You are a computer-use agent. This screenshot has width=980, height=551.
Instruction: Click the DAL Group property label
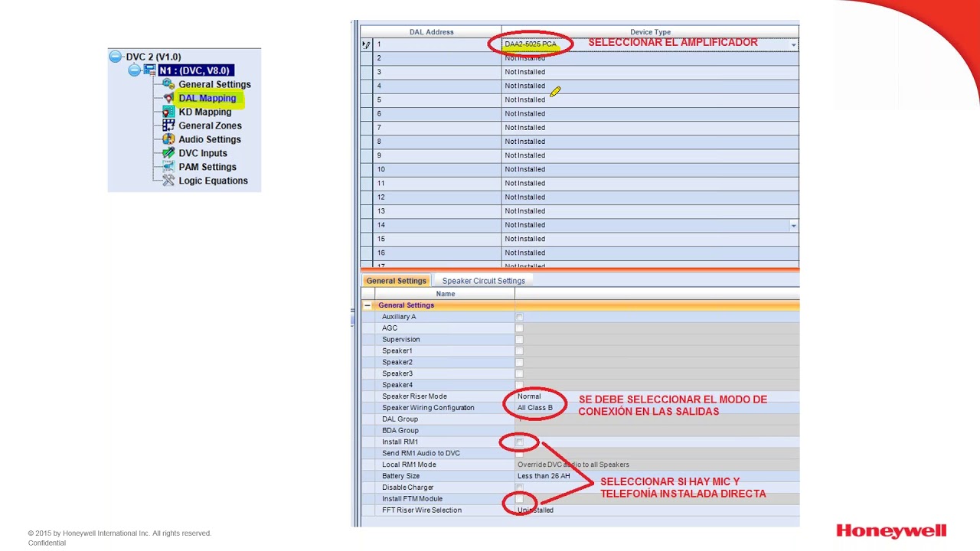(400, 419)
